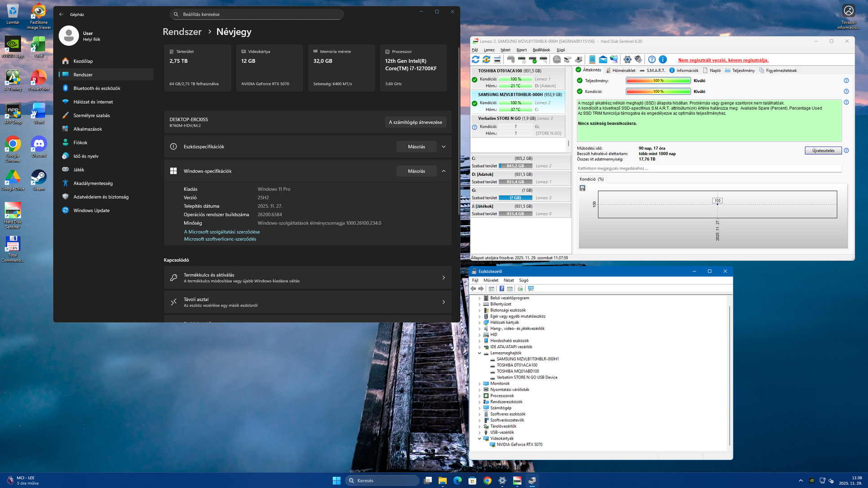868x488 pixels.
Task: Click the Teljesítmény 100% performance bar
Action: [x=658, y=81]
